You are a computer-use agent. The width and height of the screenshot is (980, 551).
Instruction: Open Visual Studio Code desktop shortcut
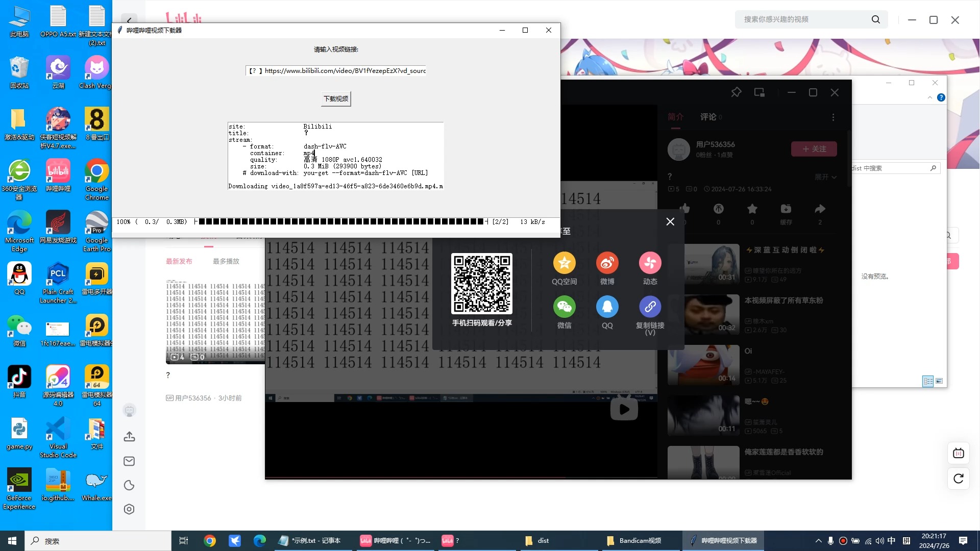click(58, 437)
